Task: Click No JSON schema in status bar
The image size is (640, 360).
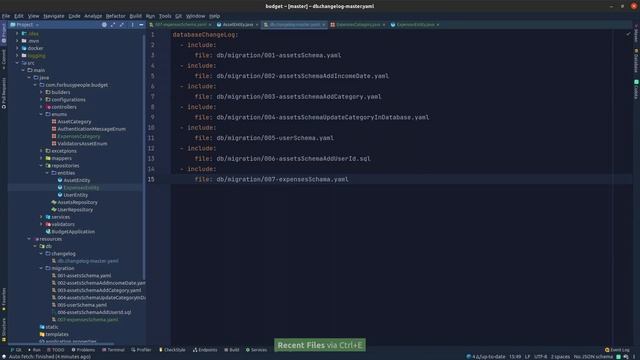Action: 593,357
